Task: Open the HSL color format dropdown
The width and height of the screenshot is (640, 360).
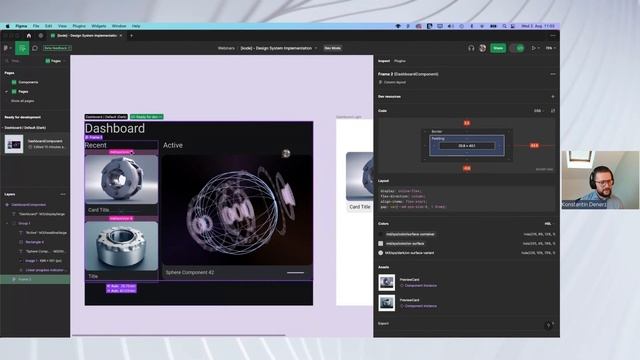Action: click(x=549, y=224)
